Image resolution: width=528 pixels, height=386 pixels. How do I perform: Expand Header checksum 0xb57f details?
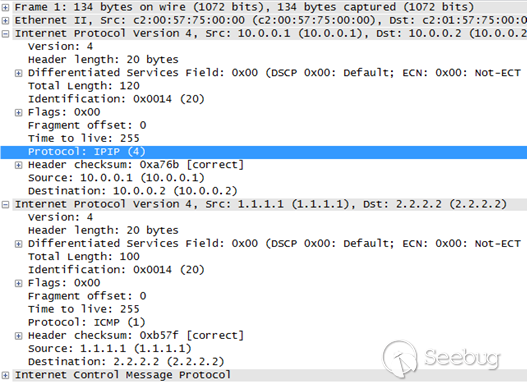(19, 336)
